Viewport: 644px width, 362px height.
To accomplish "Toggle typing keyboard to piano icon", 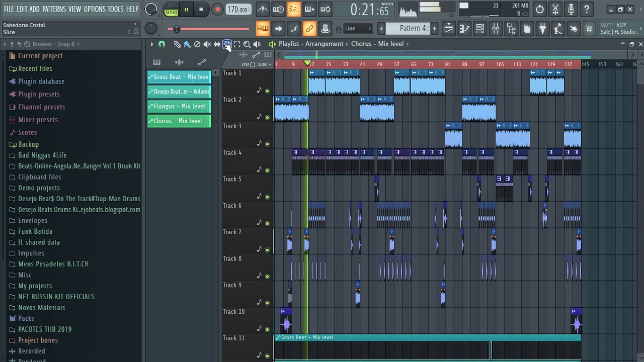I will pos(263,29).
